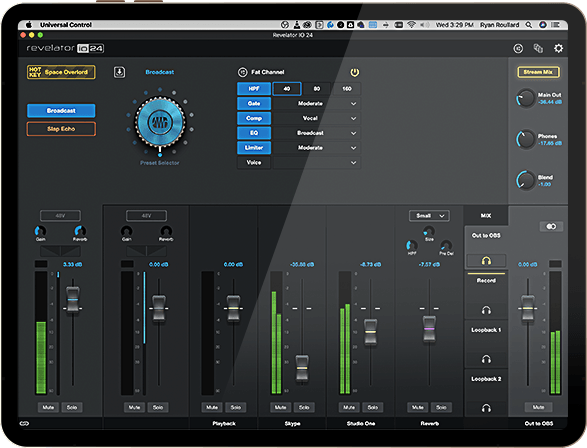The height and width of the screenshot is (448, 587).
Task: Toggle the HPF filter button
Action: (254, 89)
